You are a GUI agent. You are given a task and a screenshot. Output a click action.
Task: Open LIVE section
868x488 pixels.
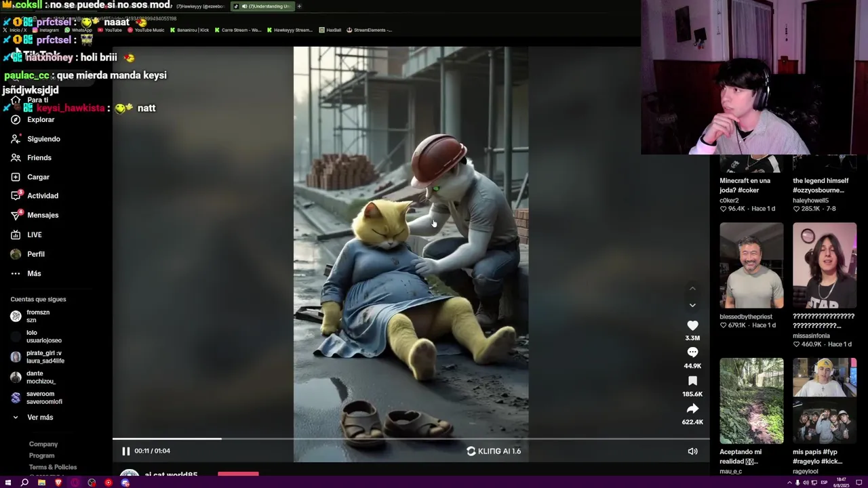[x=35, y=235]
